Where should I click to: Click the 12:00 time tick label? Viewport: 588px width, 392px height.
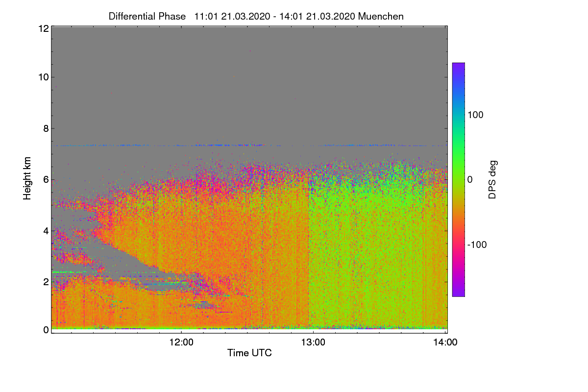pos(181,343)
